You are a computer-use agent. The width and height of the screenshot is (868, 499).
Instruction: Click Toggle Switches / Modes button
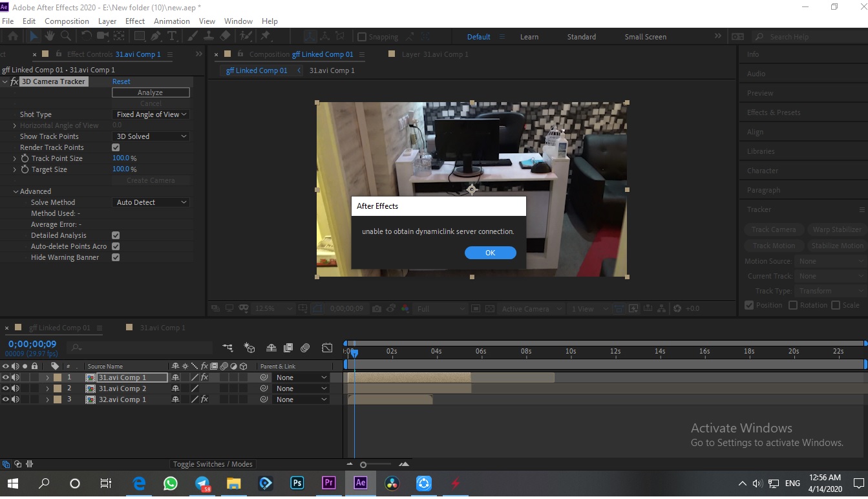pos(213,464)
